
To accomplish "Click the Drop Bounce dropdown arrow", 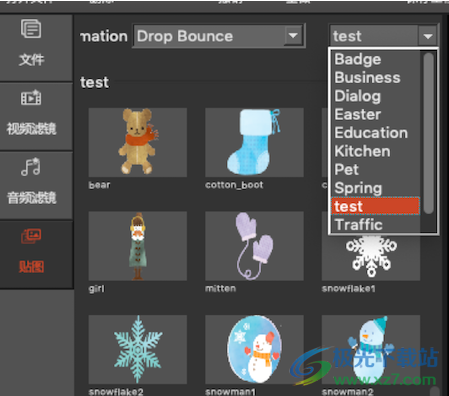I will tap(293, 36).
